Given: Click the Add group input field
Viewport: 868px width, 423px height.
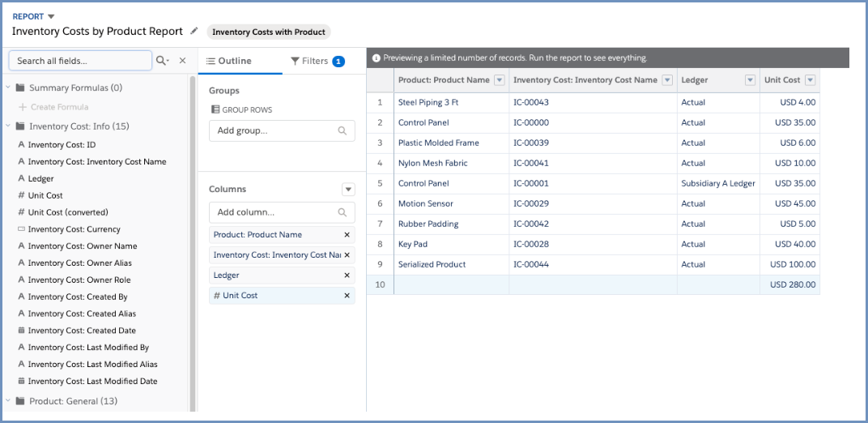Looking at the screenshot, I should click(x=274, y=130).
